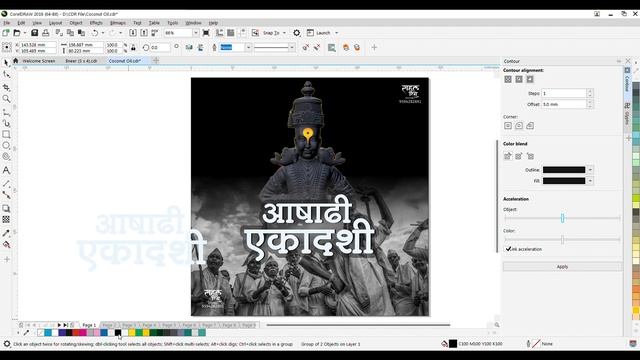The height and width of the screenshot is (360, 640).
Task: Select the Transparency tool (checkerboard icon)
Action: 6,220
